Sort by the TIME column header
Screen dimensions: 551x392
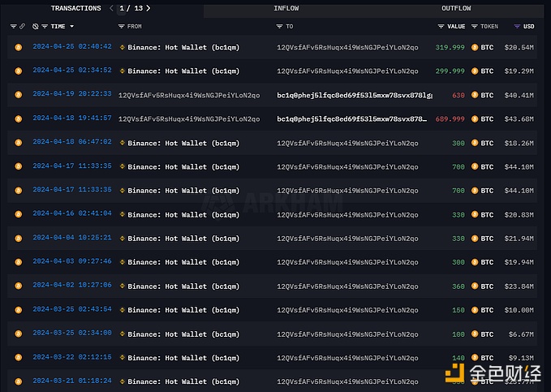58,26
